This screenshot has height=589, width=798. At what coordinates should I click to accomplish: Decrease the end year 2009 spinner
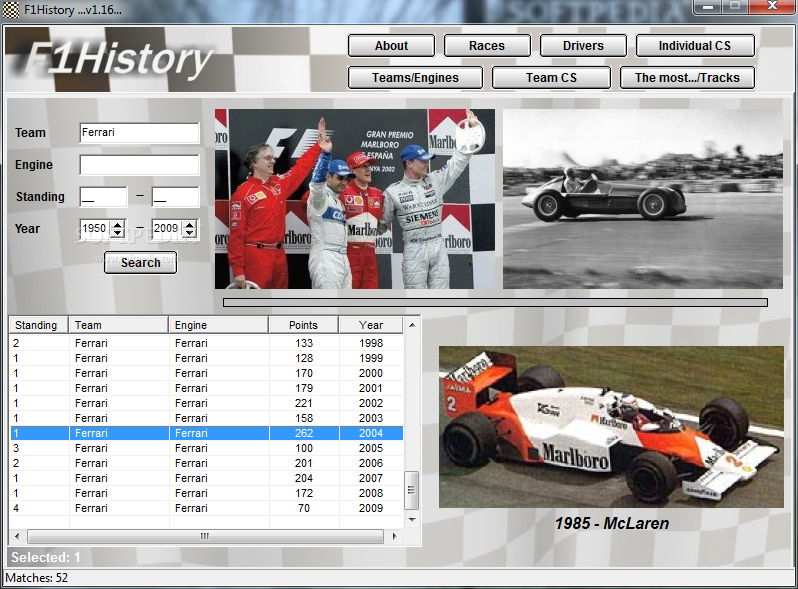coord(190,233)
